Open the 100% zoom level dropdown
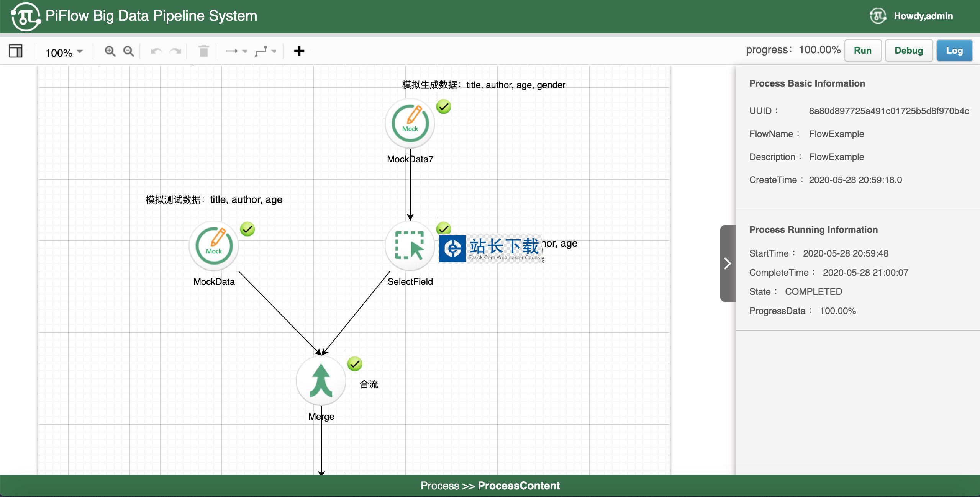980x497 pixels. (x=64, y=52)
